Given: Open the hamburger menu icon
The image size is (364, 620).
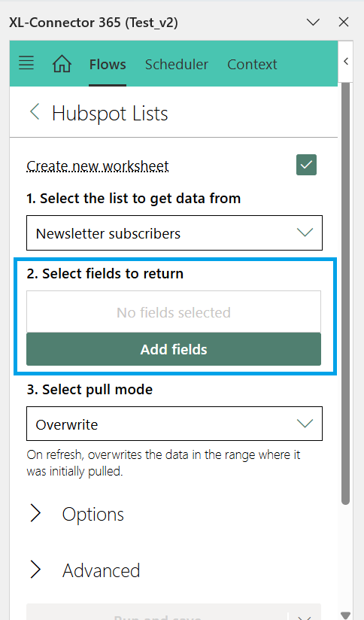Looking at the screenshot, I should click(x=26, y=63).
